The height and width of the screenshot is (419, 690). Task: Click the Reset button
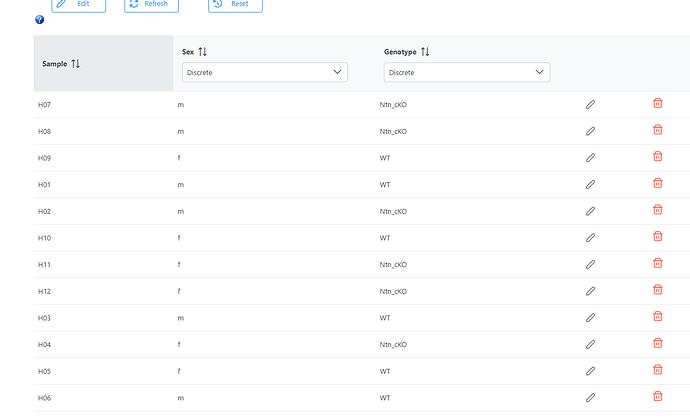(x=235, y=4)
